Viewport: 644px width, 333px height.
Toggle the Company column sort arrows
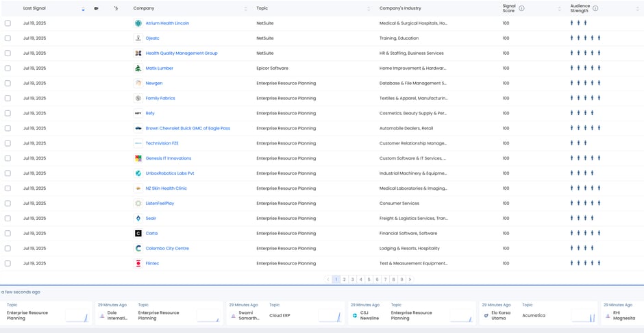click(x=245, y=9)
